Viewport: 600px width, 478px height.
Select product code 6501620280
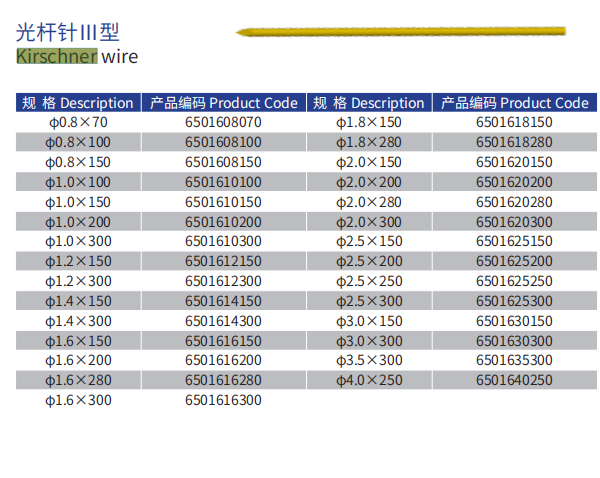pos(514,202)
